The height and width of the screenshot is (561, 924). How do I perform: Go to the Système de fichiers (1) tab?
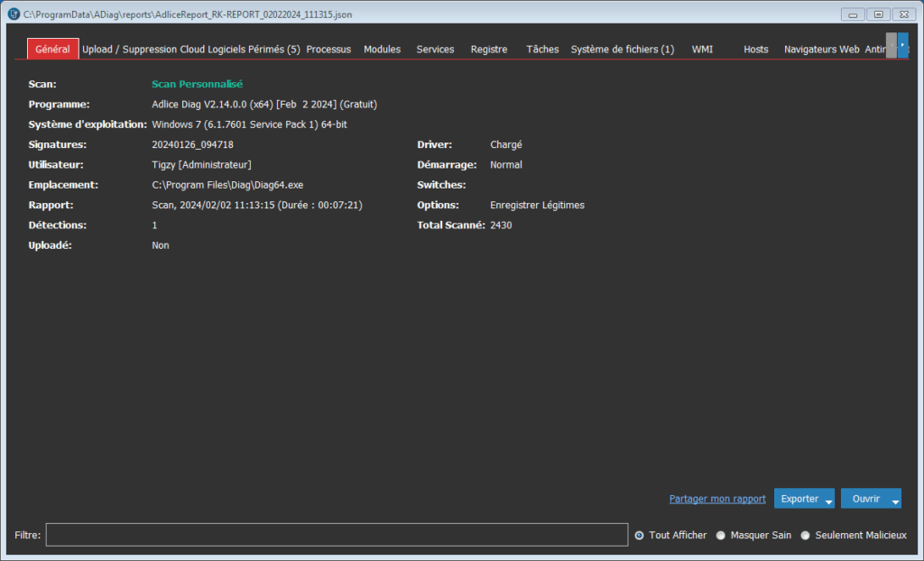point(622,50)
